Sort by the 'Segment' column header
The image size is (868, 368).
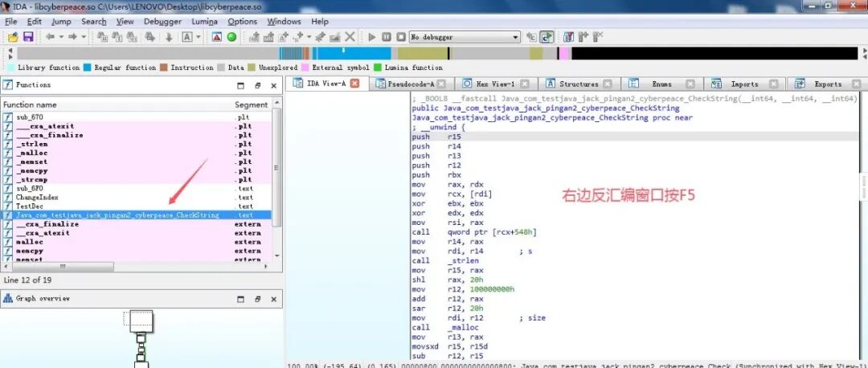(252, 104)
